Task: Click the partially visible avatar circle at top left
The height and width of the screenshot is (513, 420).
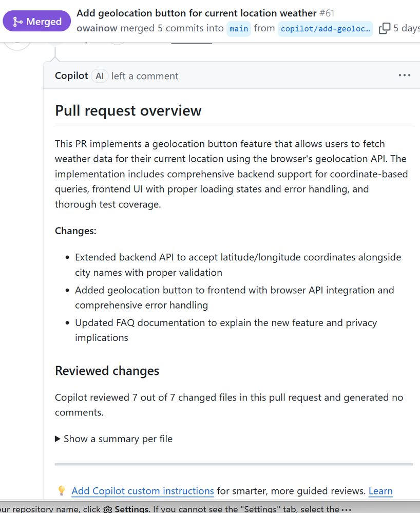Action: click(17, 43)
